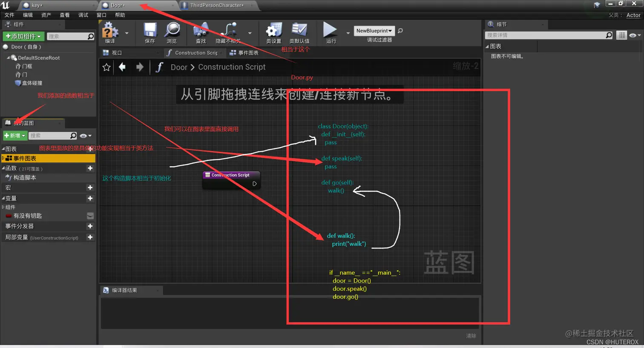Click the Details panel search magnifier icon
644x348 pixels.
[x=609, y=35]
